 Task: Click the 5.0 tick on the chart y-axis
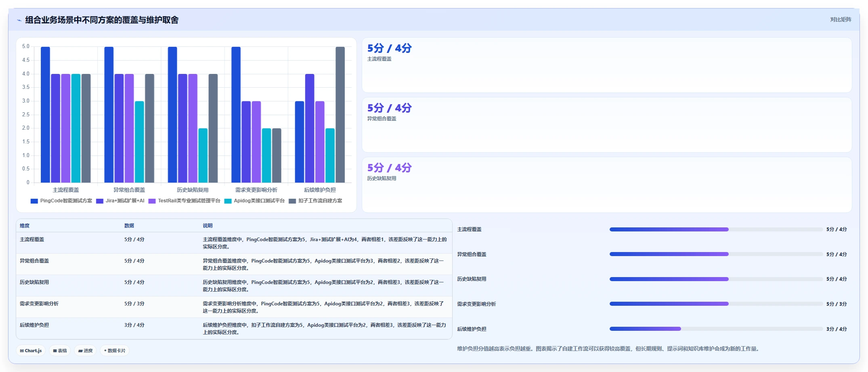coord(26,46)
